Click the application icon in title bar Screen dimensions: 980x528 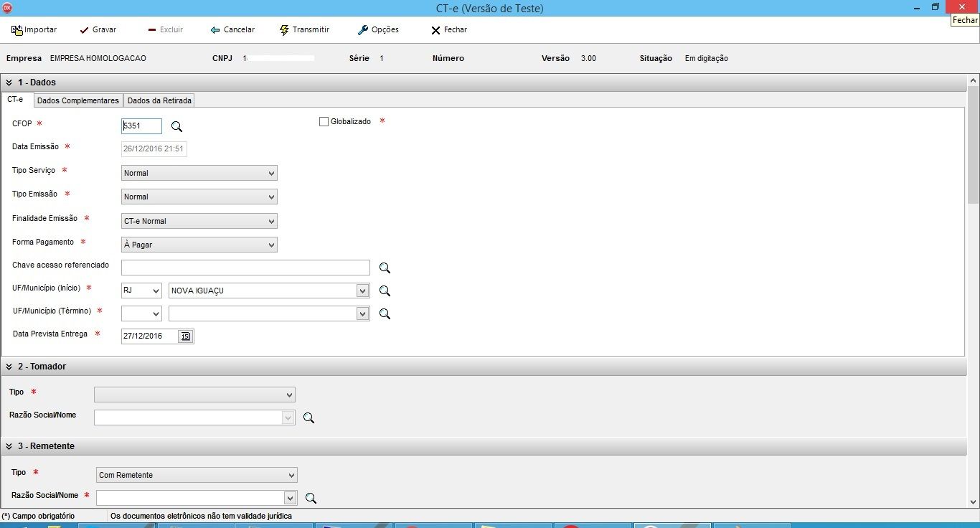pyautogui.click(x=8, y=7)
